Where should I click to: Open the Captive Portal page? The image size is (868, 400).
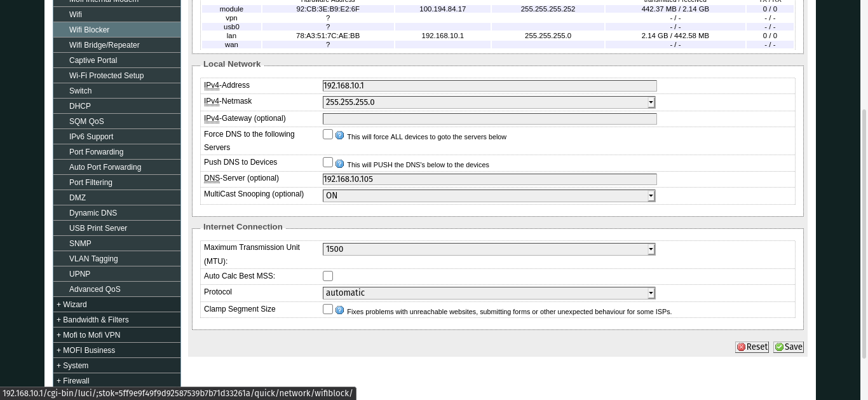[93, 60]
